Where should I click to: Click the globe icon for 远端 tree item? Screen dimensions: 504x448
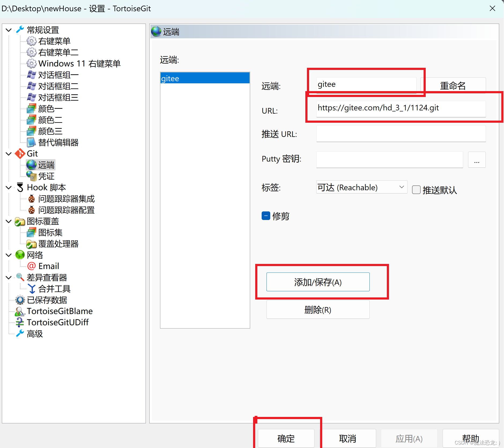[31, 165]
